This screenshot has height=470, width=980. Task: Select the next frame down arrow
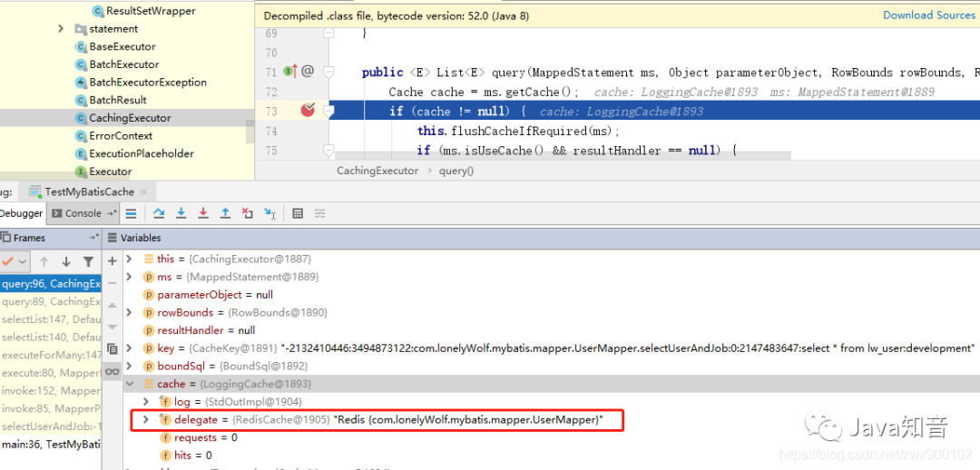pos(66,261)
